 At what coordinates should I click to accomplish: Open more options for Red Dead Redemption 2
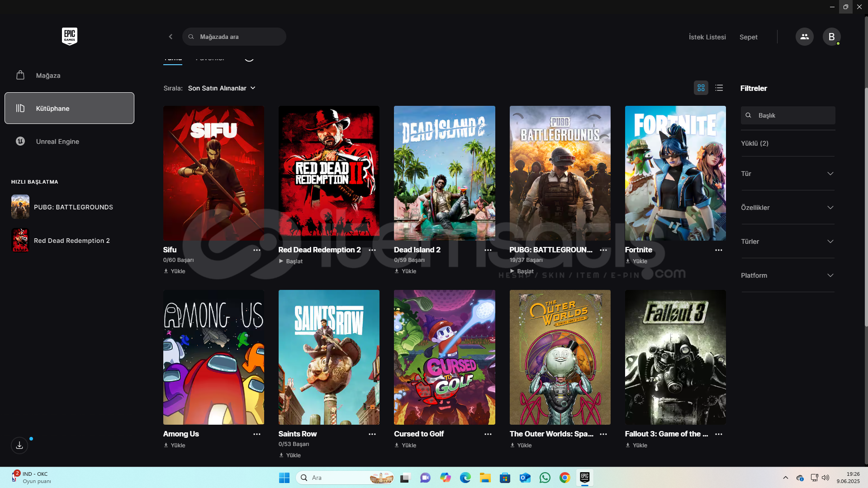point(372,250)
